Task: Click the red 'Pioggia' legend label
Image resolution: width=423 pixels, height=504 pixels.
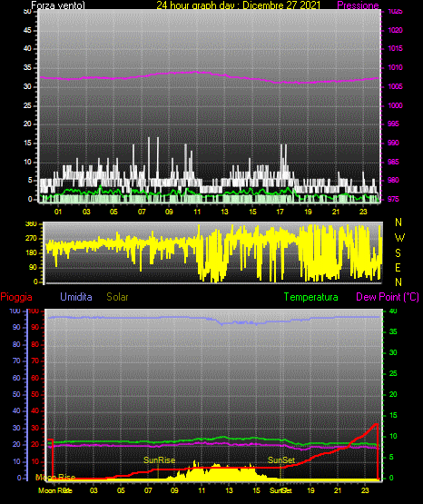Action: 16,297
